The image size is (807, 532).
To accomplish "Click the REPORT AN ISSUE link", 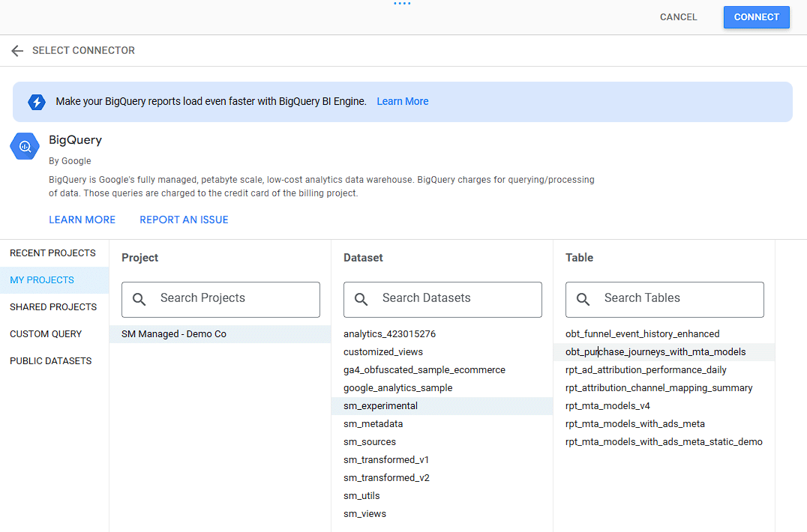I will [x=184, y=220].
